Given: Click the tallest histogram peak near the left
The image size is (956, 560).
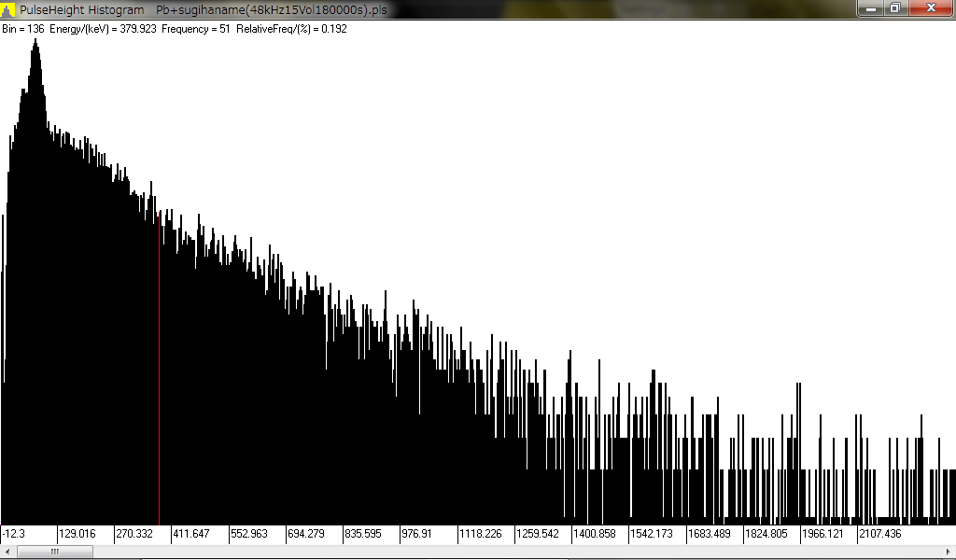Looking at the screenshot, I should [x=35, y=47].
